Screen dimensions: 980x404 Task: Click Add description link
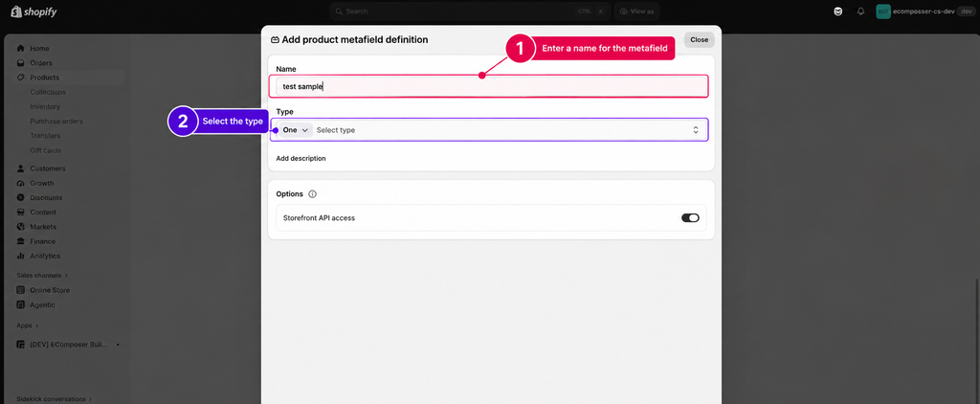point(301,158)
